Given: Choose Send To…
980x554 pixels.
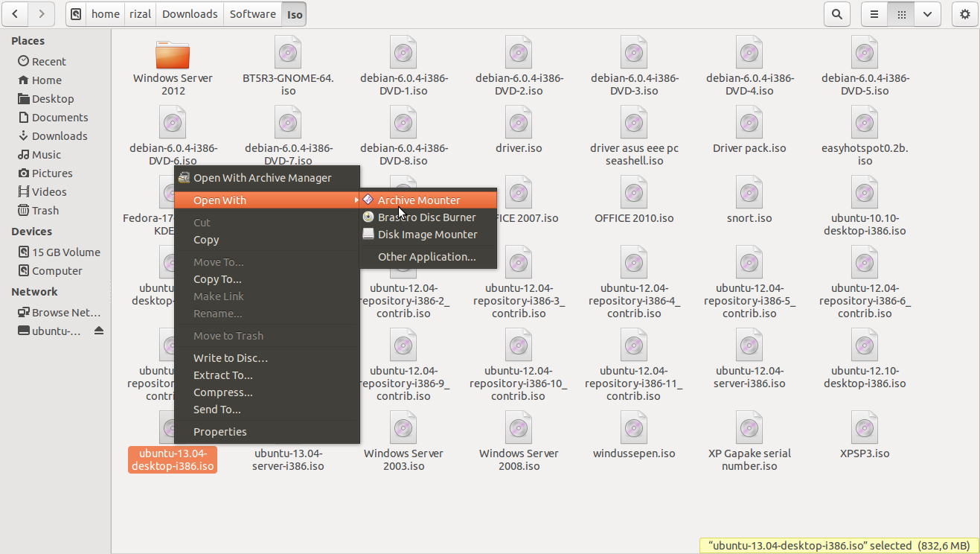Looking at the screenshot, I should 267,410.
